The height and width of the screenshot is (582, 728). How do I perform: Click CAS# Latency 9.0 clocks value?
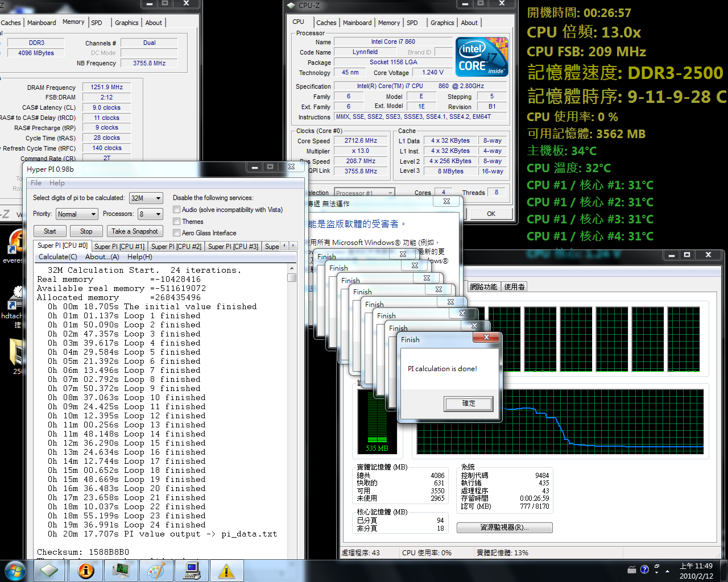tap(106, 107)
